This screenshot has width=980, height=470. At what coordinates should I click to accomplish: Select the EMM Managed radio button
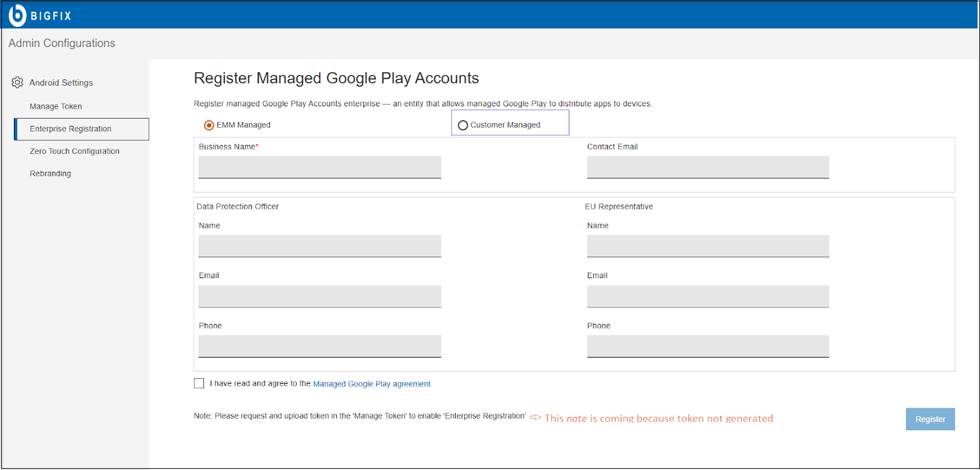[x=209, y=125]
